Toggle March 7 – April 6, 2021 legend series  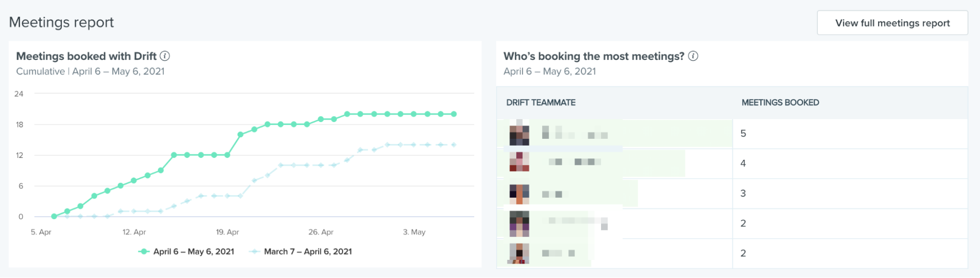coord(301,252)
